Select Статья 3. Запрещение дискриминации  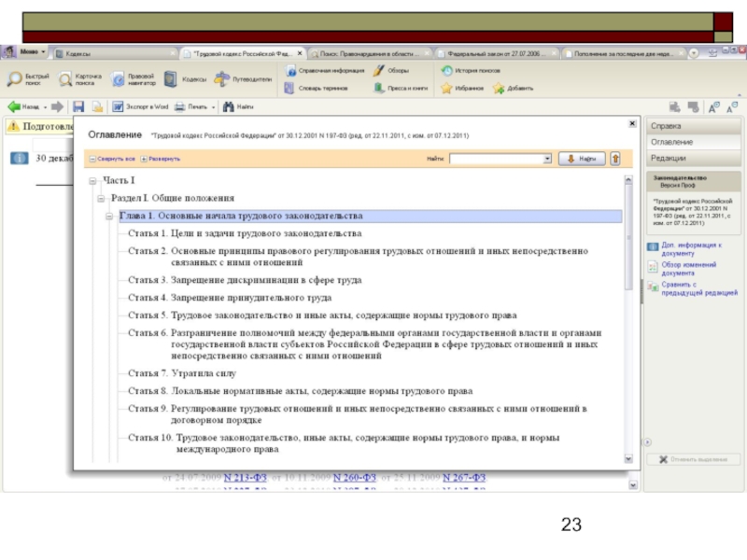[x=245, y=281]
